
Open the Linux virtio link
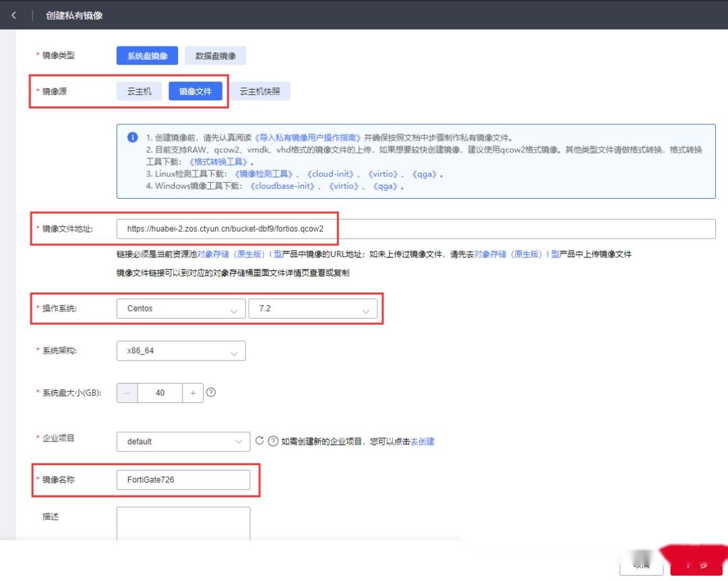pyautogui.click(x=383, y=174)
